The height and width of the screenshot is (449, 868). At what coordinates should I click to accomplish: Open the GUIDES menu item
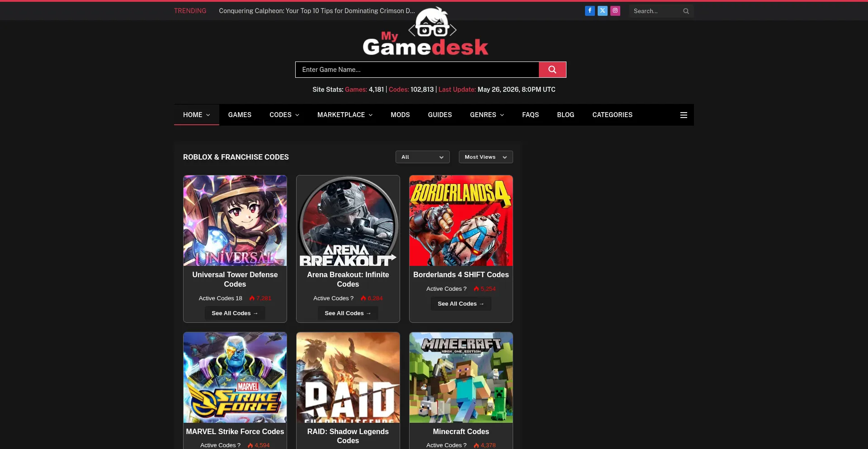point(440,115)
